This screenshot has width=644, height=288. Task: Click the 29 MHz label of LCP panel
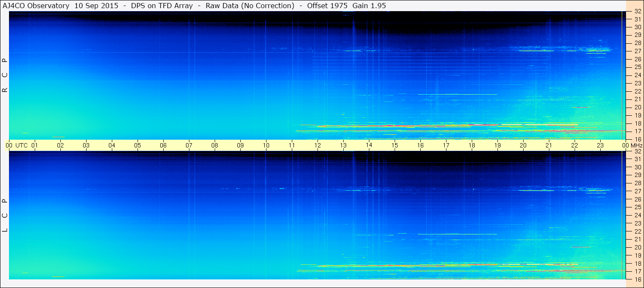point(637,175)
